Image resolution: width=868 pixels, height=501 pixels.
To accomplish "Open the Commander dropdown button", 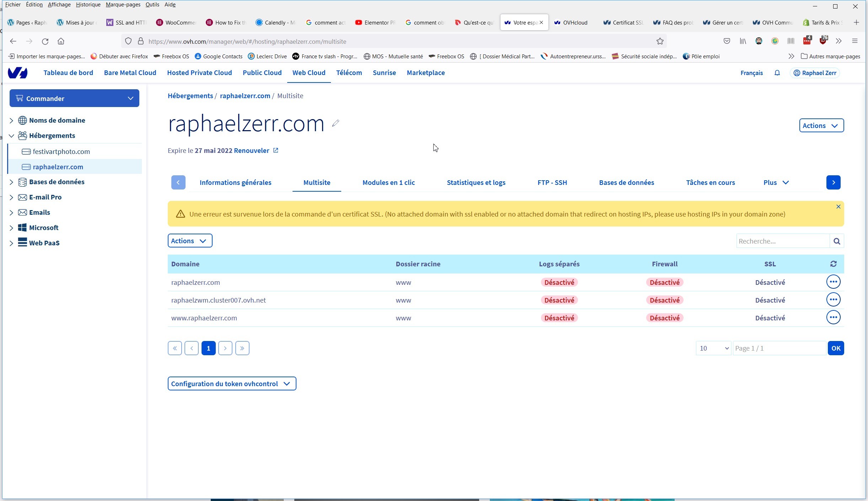I will point(74,98).
